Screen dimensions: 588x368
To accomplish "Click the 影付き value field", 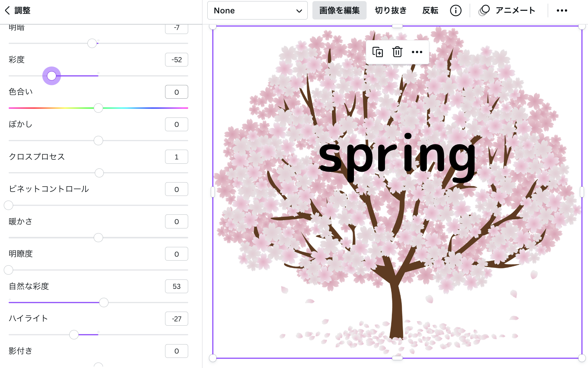I will [177, 351].
